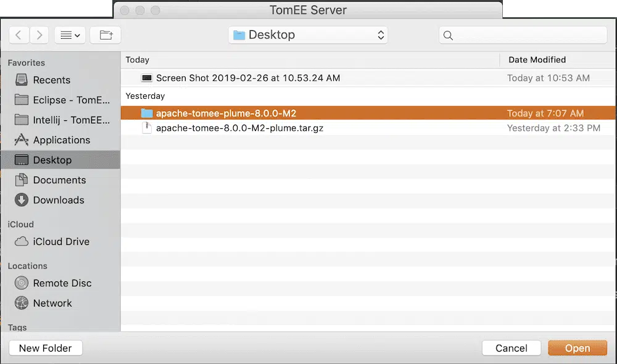Select iCloud Drive in the sidebar
This screenshot has width=617, height=364.
[x=61, y=242]
